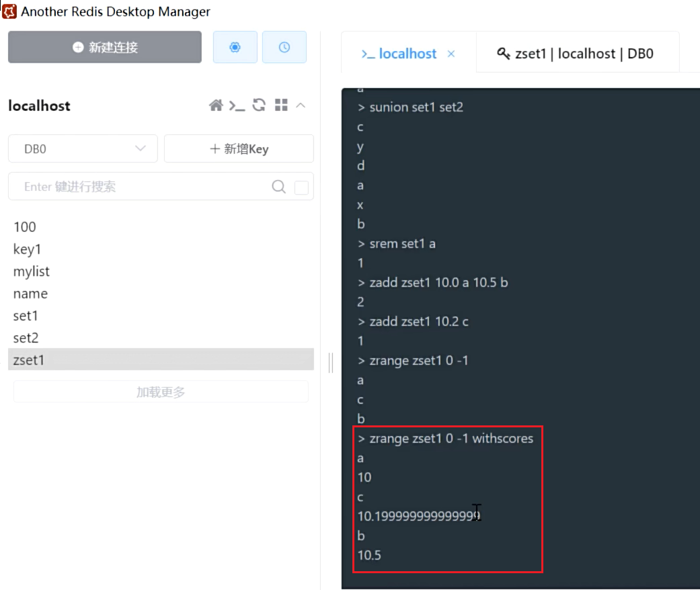Open the DB0 database dropdown

pyautogui.click(x=83, y=149)
